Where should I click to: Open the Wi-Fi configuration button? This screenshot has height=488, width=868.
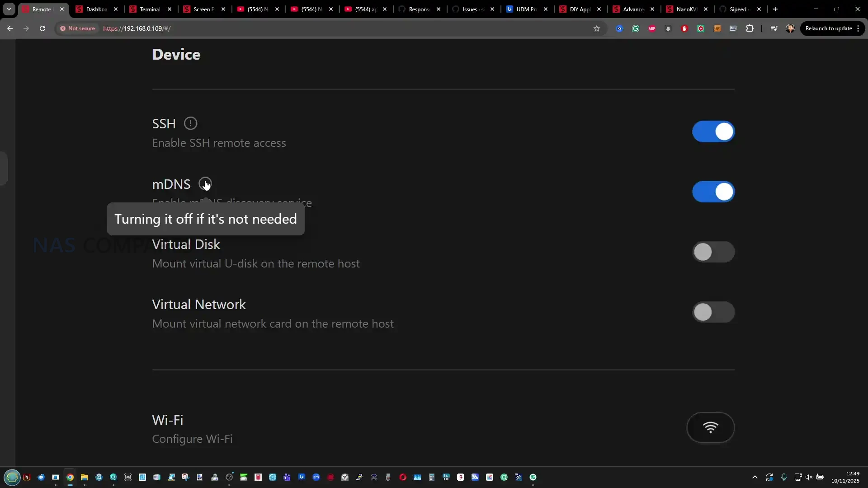tap(710, 427)
